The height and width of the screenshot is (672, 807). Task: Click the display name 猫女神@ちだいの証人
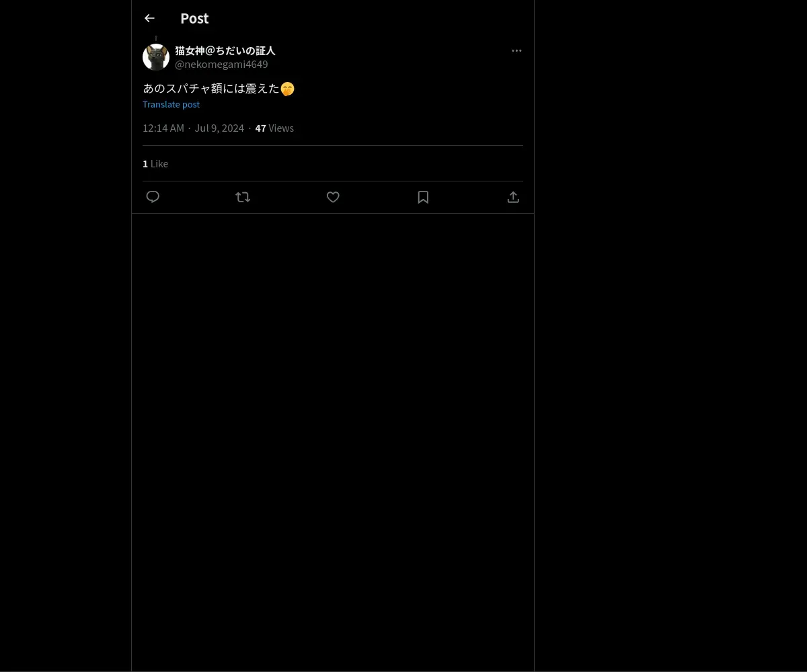pos(225,50)
